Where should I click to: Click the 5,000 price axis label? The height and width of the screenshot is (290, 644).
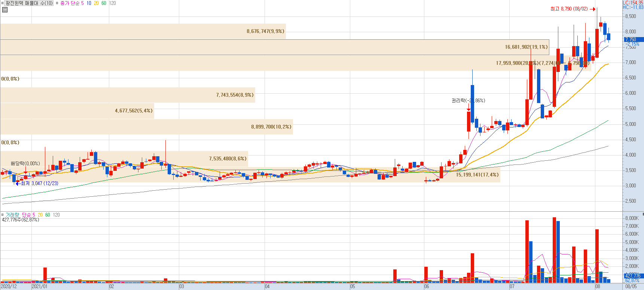click(x=631, y=124)
